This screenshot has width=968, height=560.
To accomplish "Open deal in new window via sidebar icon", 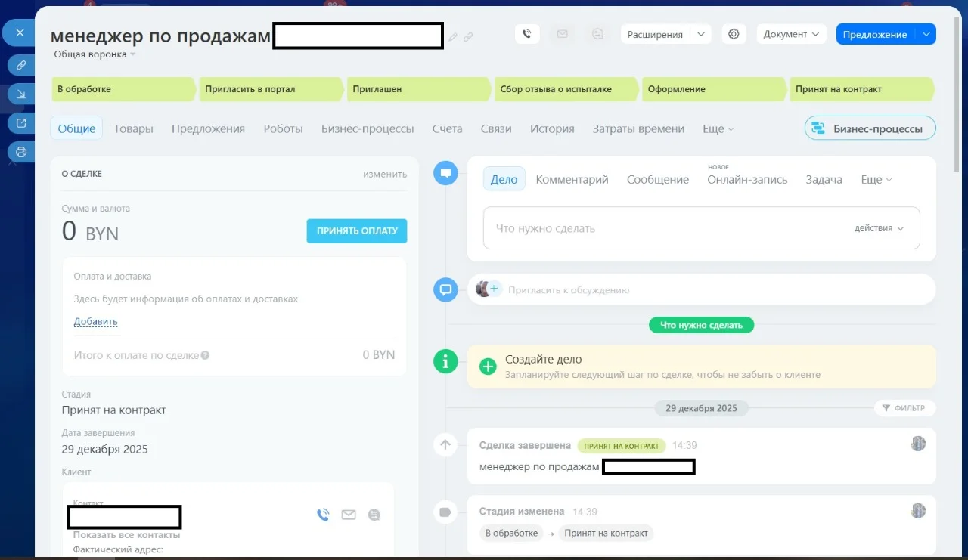I will tap(20, 122).
